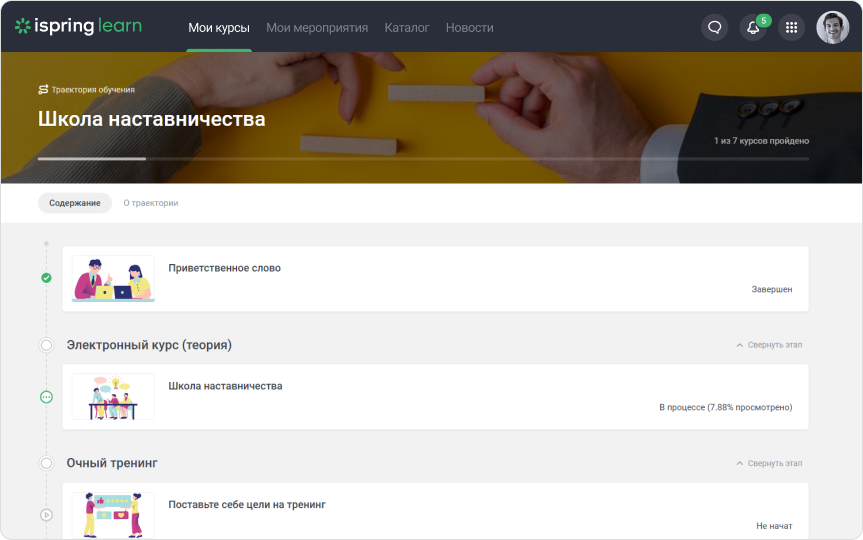Viewport: 863px width, 540px height.
Task: Click the Приветственное слово thumbnail
Action: point(113,279)
